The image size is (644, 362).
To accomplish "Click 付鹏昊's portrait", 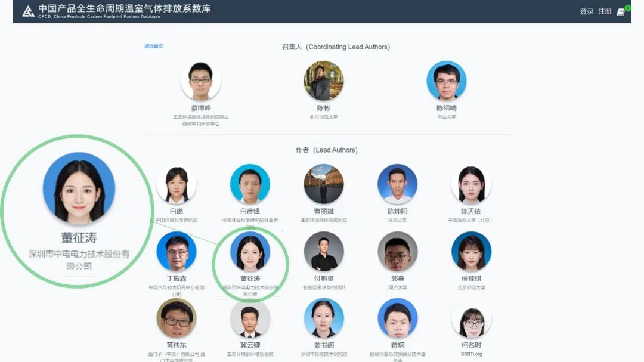I will [324, 252].
